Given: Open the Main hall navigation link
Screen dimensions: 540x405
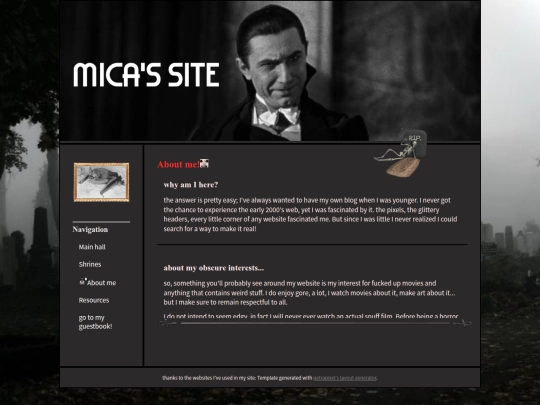Looking at the screenshot, I should [92, 247].
